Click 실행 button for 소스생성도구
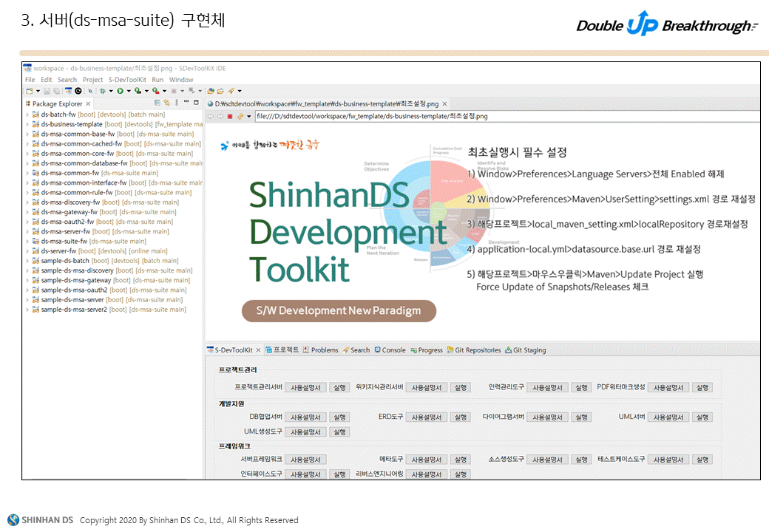 581,460
